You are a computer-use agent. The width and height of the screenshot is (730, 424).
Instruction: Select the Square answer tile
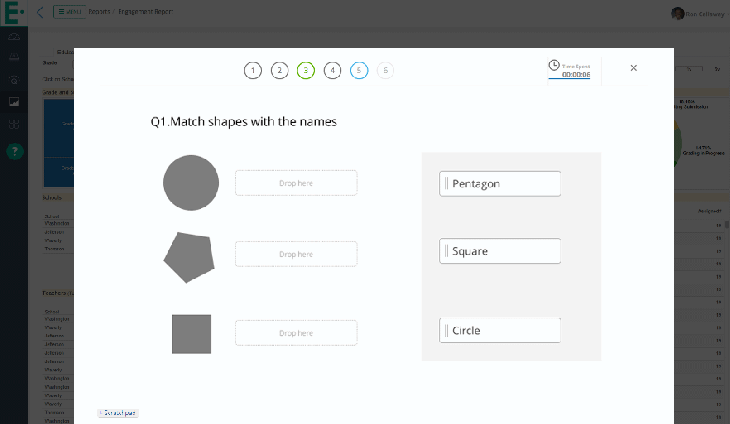500,251
